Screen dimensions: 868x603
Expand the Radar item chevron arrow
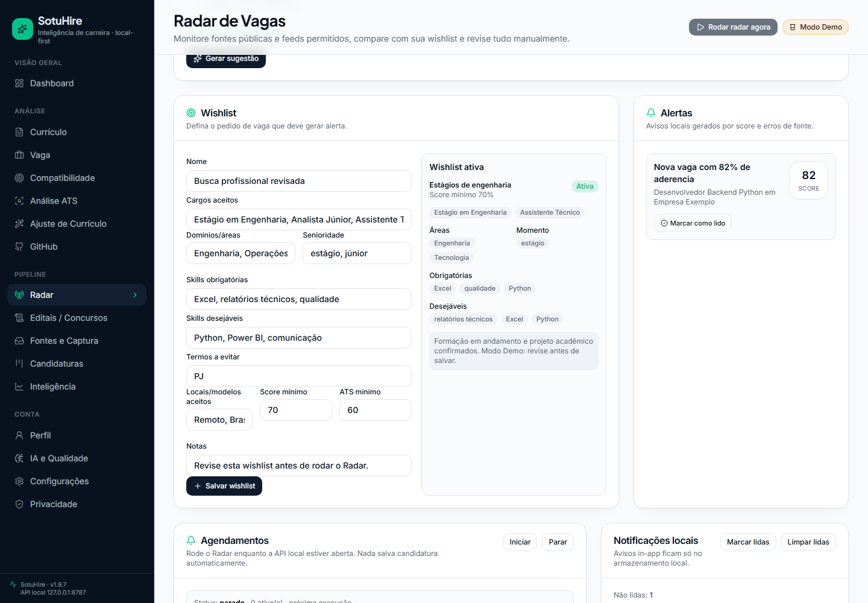click(135, 295)
